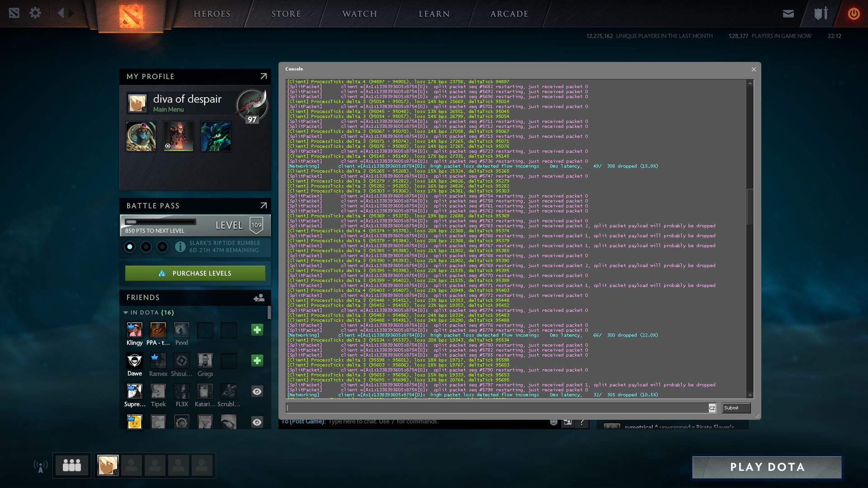Click Slark's Riptide Rumble event text

225,243
